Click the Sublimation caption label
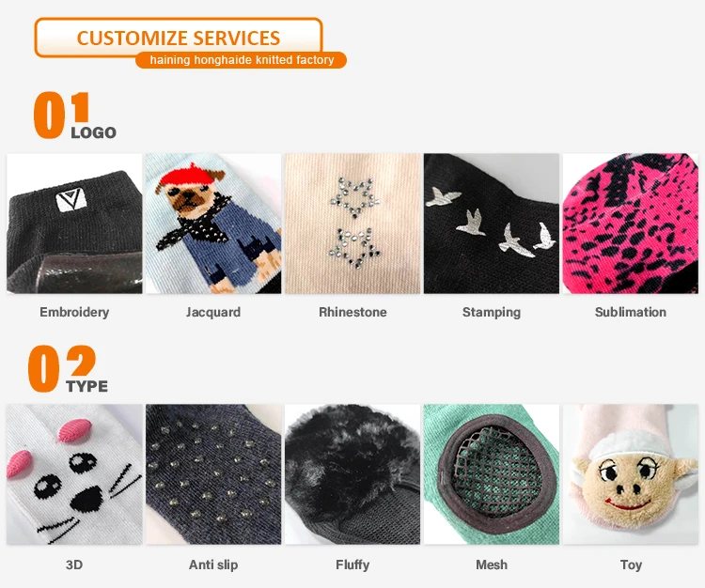The height and width of the screenshot is (588, 705). pyautogui.click(x=631, y=312)
